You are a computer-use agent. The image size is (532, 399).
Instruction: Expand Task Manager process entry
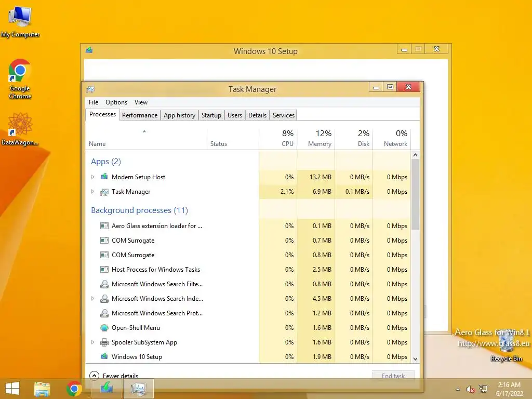pyautogui.click(x=92, y=191)
